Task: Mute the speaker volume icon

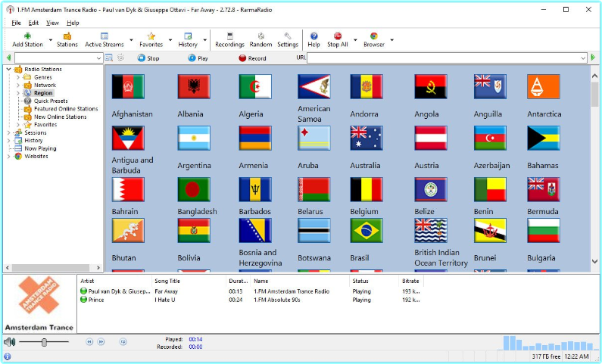Action: (9, 342)
